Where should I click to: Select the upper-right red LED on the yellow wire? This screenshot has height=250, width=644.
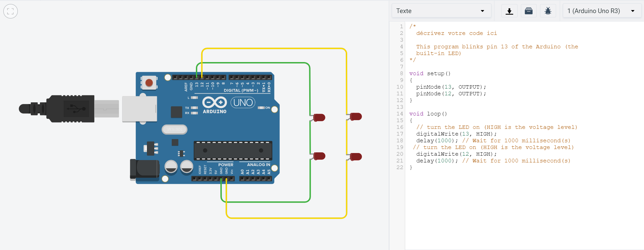356,116
